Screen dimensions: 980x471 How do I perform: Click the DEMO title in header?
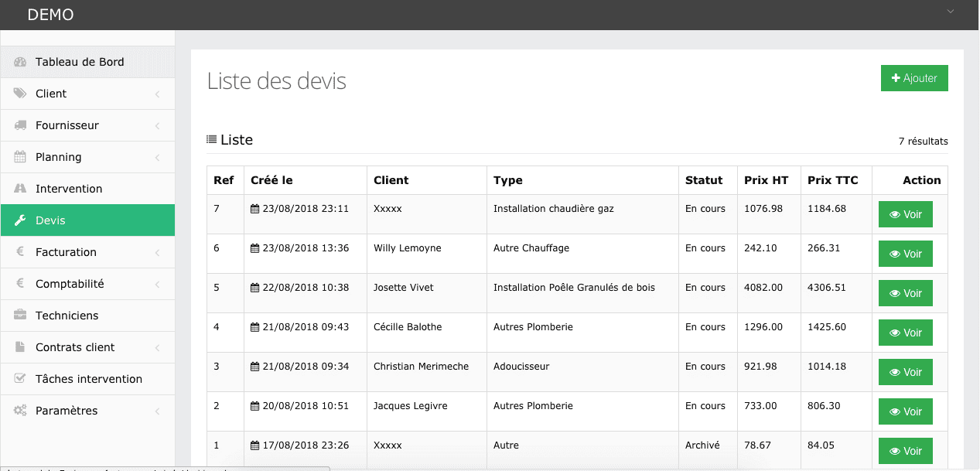pos(50,15)
